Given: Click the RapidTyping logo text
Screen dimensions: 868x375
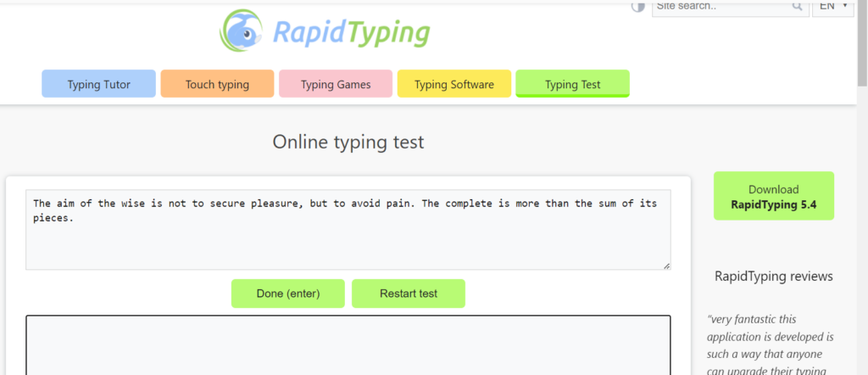Looking at the screenshot, I should point(351,33).
